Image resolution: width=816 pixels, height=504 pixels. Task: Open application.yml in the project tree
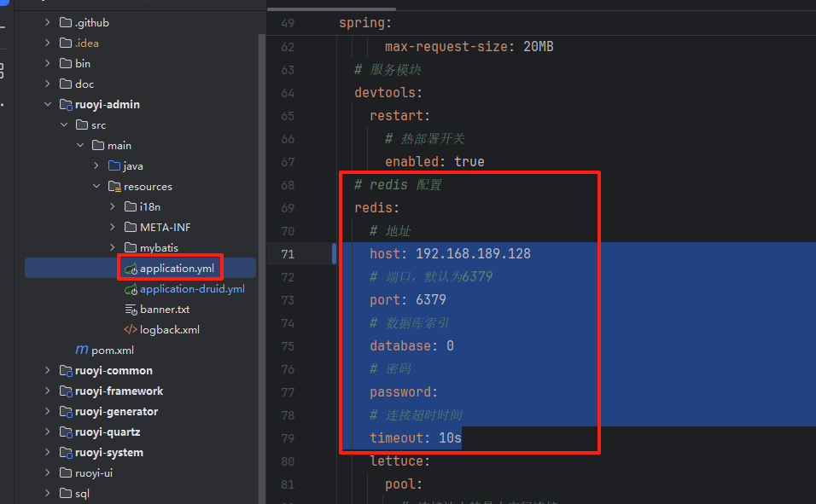coord(177,269)
